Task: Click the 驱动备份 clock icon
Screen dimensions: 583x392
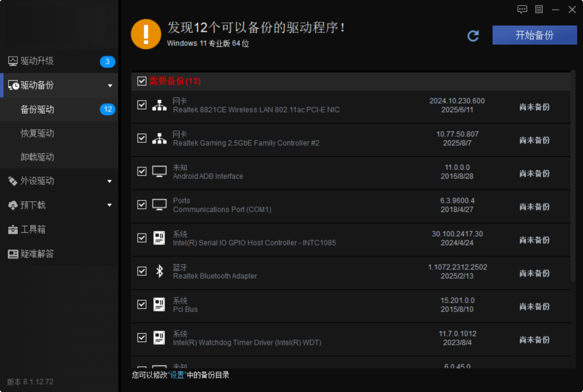Action: 13,85
